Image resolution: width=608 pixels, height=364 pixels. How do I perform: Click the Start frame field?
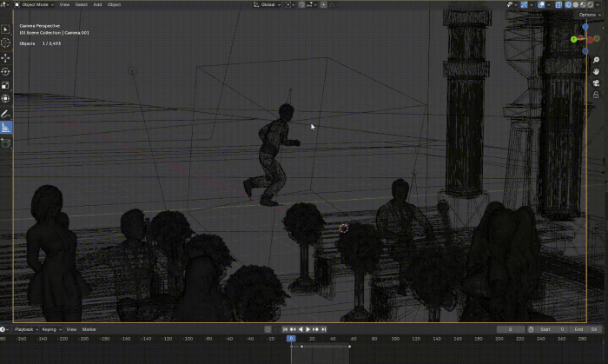[x=552, y=329]
